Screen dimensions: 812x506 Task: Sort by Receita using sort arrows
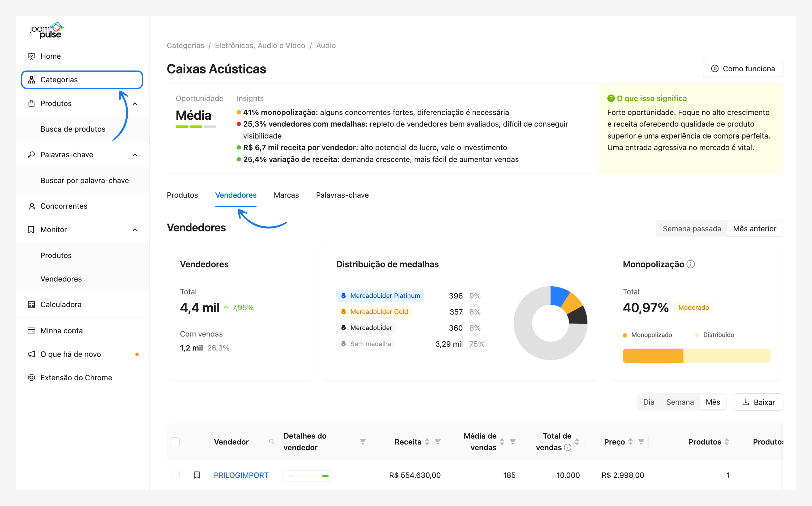[x=427, y=442]
